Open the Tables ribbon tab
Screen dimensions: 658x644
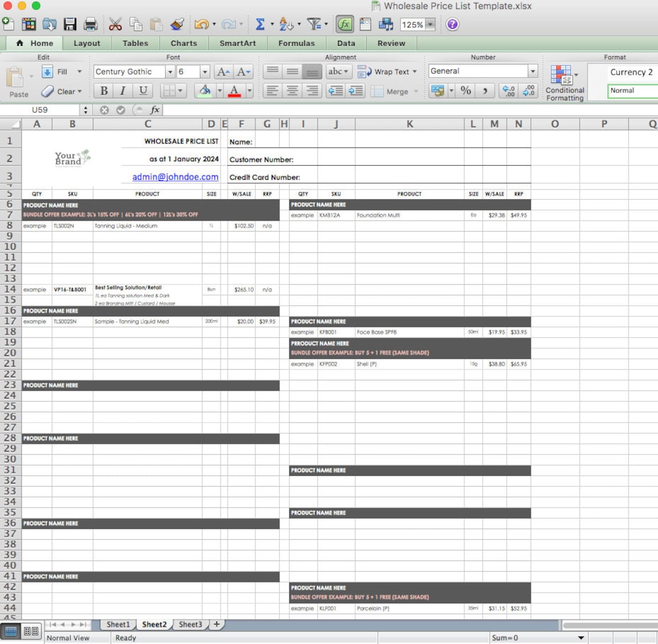(135, 43)
